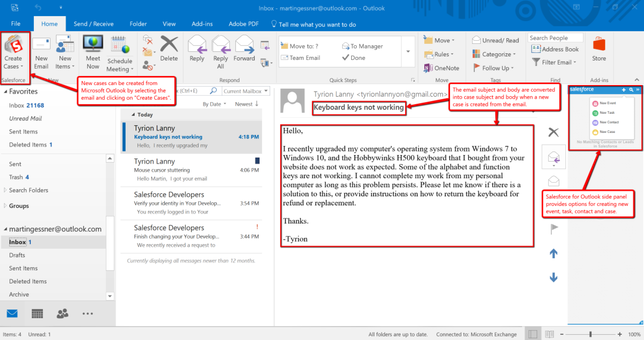Viewport: 644px width, 340px height.
Task: Click the Salesforce Create Cases button
Action: (x=14, y=53)
